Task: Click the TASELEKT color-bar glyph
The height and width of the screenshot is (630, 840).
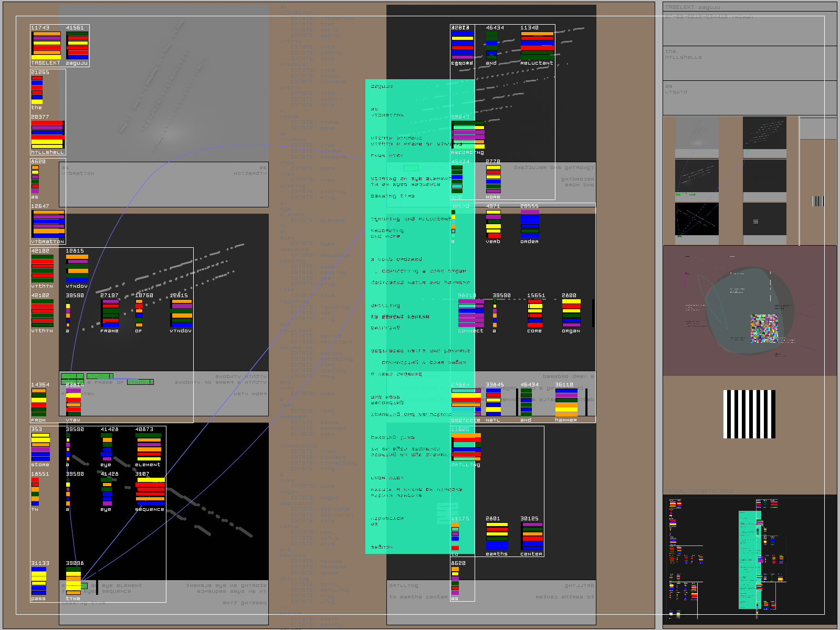Action: coord(47,45)
